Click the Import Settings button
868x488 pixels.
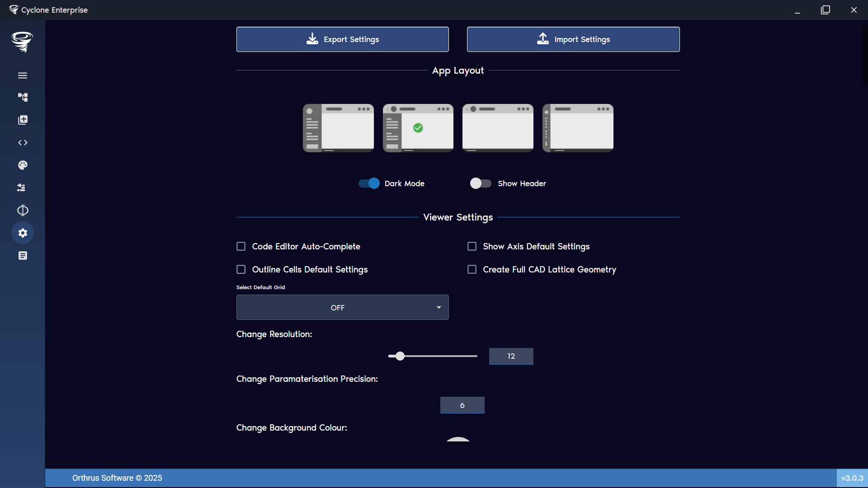coord(573,39)
